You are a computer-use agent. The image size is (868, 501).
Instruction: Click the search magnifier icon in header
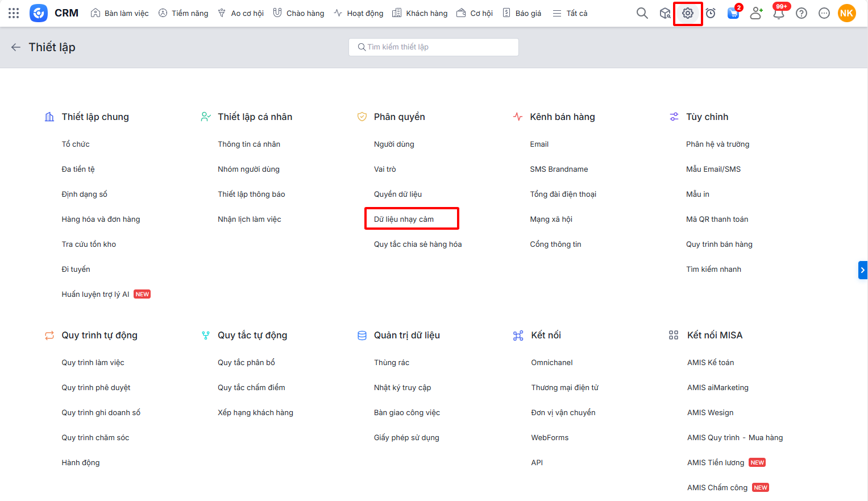(x=642, y=13)
